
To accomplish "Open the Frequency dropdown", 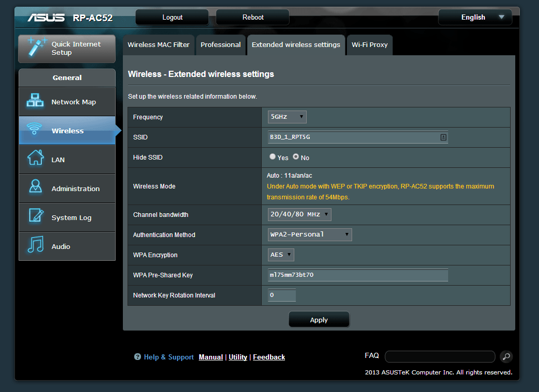I will pos(287,117).
